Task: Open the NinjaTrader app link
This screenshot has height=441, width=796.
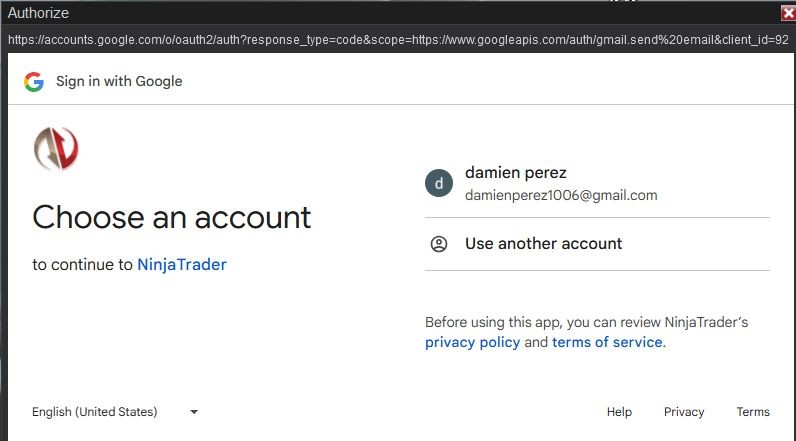Action: click(x=182, y=265)
